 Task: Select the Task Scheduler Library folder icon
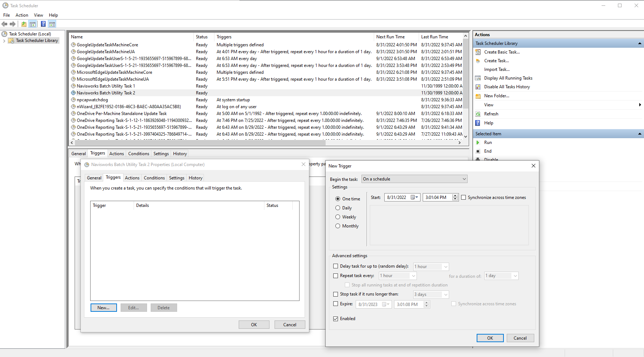click(x=12, y=41)
